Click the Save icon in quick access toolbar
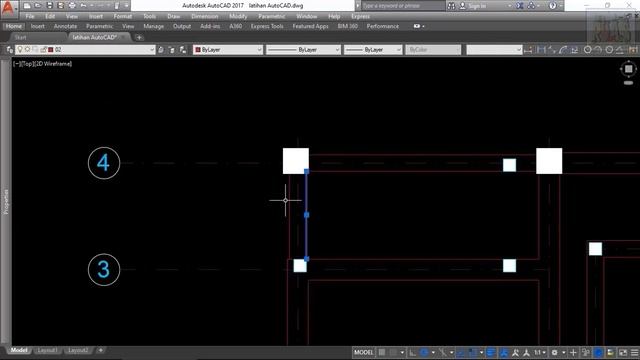The width and height of the screenshot is (640, 360). point(49,6)
